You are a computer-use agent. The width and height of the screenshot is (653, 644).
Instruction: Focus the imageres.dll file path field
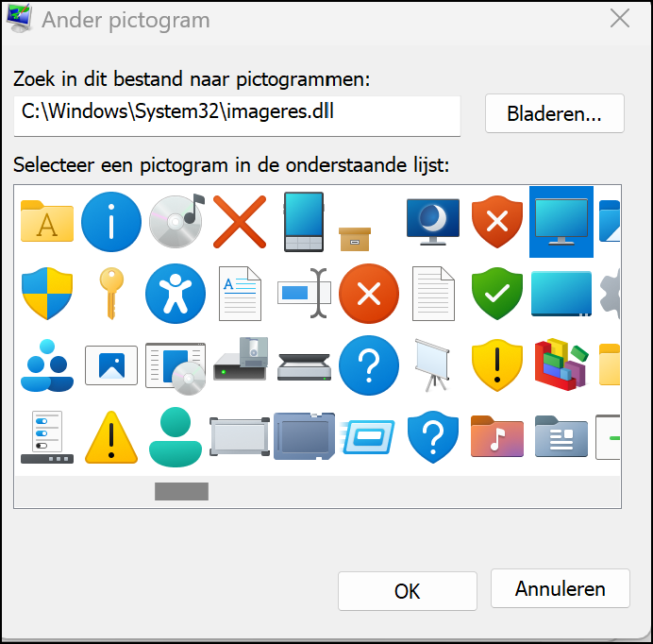(237, 115)
